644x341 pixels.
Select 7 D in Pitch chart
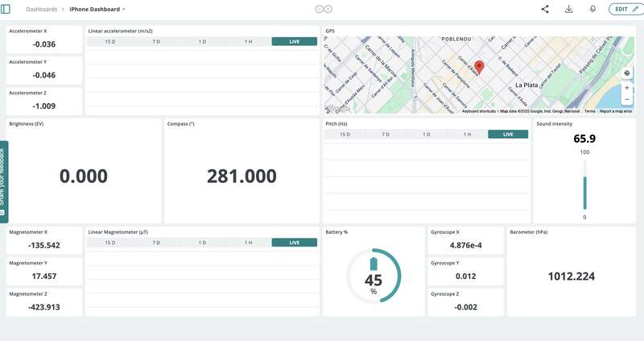tap(386, 134)
